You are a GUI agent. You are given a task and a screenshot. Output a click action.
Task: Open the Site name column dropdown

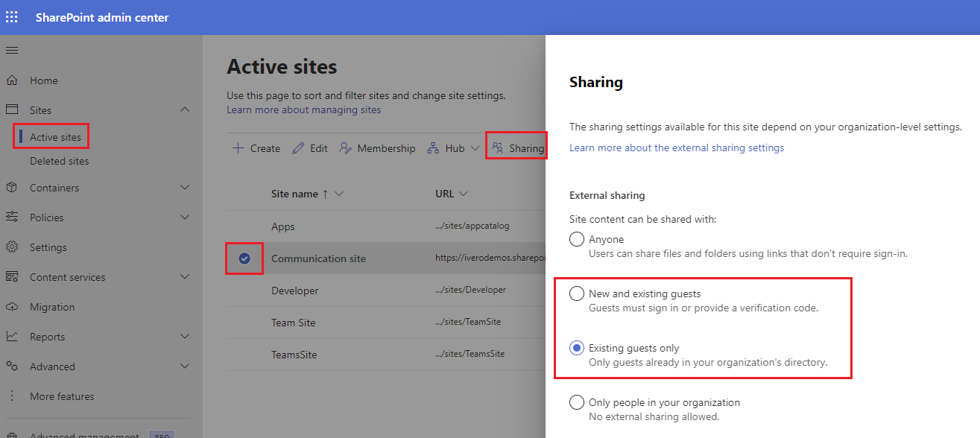(339, 194)
